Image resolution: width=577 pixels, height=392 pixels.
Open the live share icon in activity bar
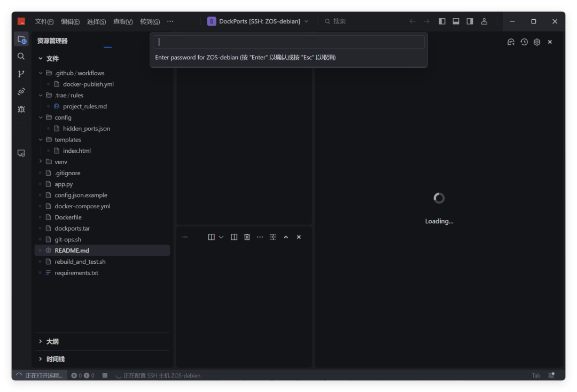coord(21,91)
